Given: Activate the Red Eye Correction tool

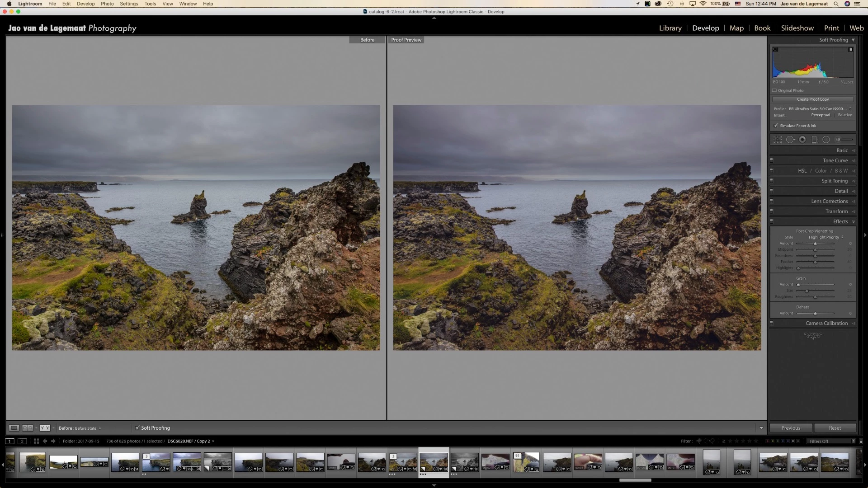Looking at the screenshot, I should click(802, 140).
